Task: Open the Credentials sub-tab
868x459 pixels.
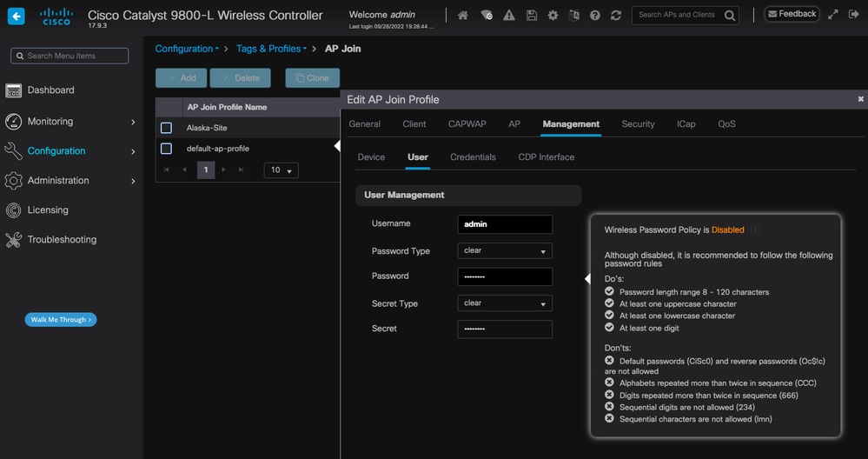Action: (473, 157)
